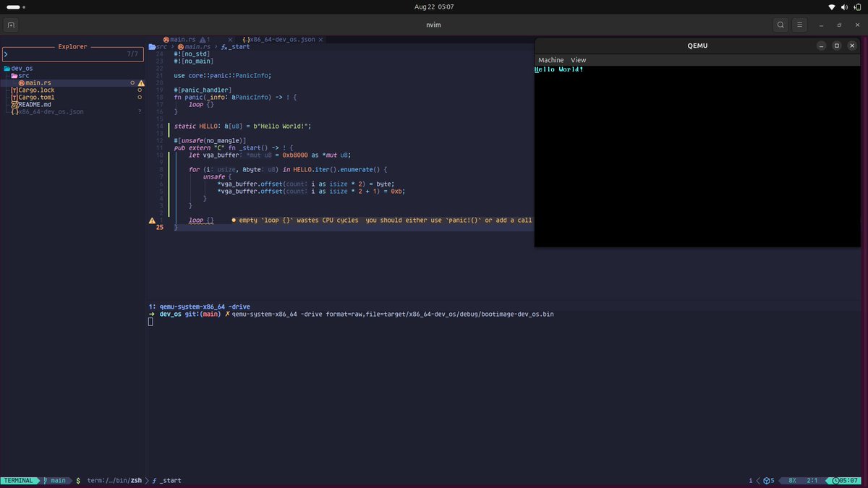
Task: Close the main.rs tab with its X
Action: pyautogui.click(x=231, y=39)
